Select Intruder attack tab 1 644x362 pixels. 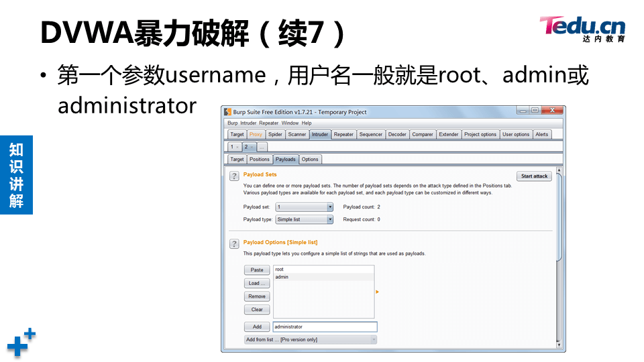pos(232,147)
